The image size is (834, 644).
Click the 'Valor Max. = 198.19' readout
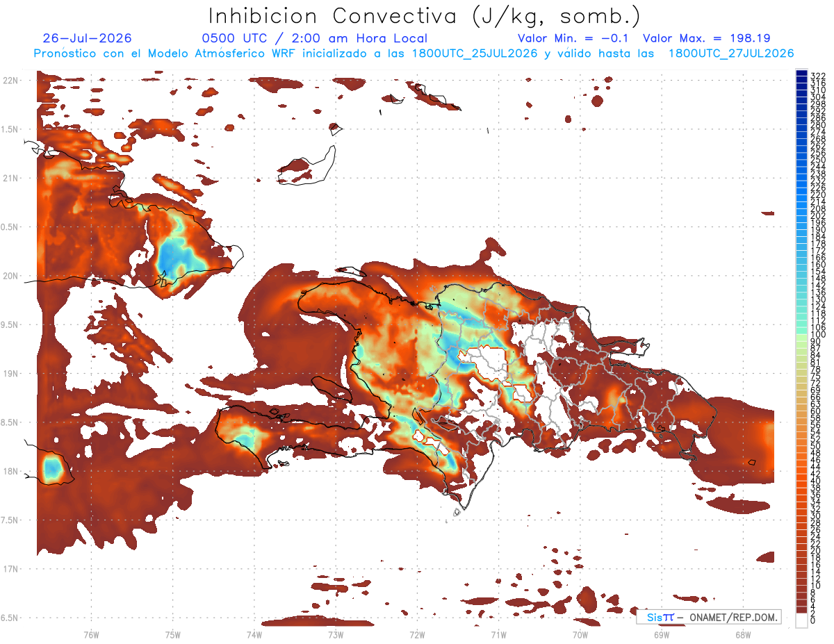[706, 38]
